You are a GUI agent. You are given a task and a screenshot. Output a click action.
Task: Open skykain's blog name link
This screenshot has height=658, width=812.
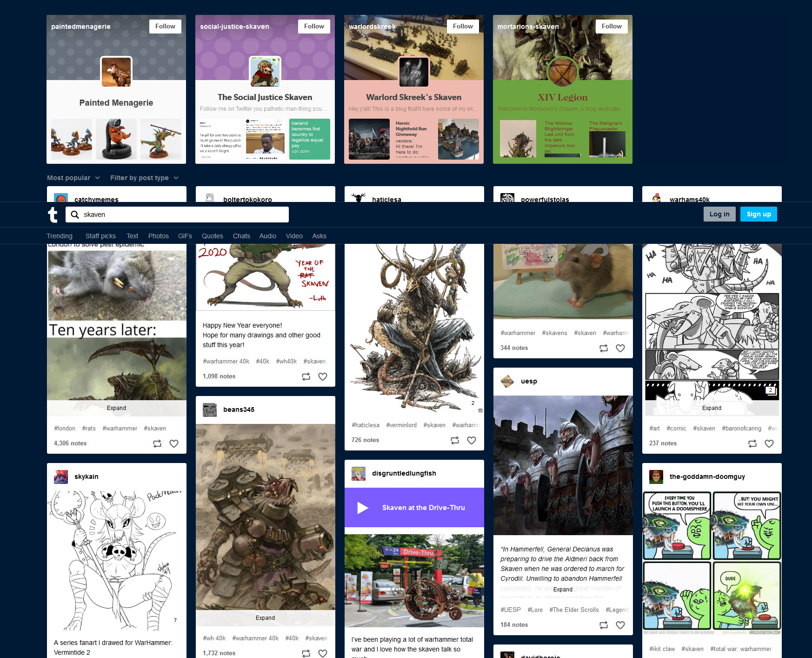click(x=87, y=477)
